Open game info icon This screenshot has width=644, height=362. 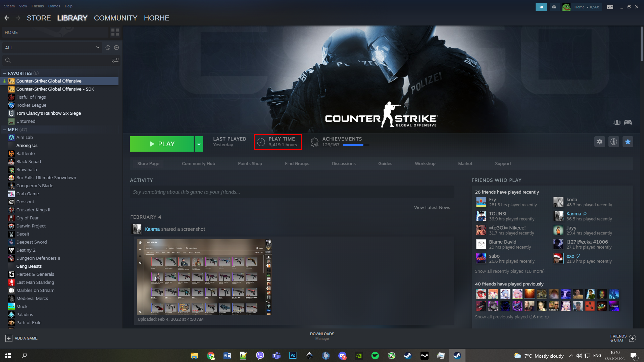tap(614, 142)
